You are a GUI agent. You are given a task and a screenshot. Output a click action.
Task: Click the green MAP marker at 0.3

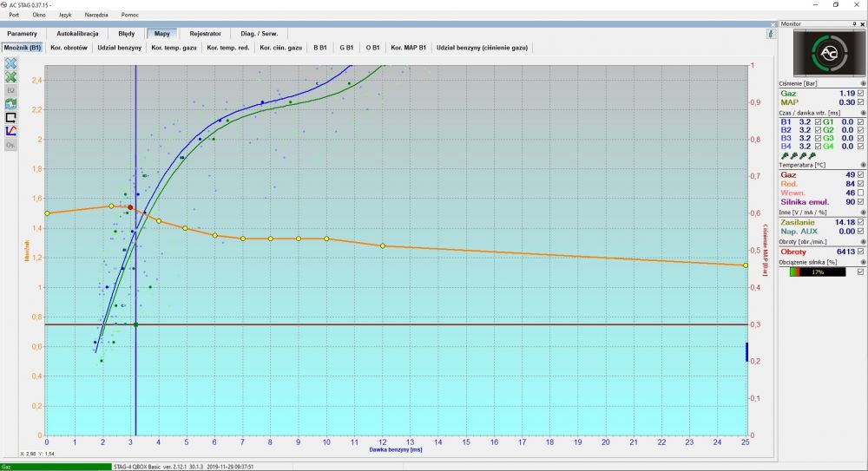click(135, 324)
